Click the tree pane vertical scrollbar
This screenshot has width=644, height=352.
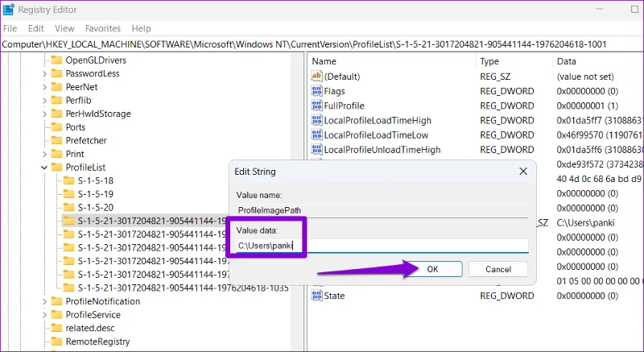[296, 202]
